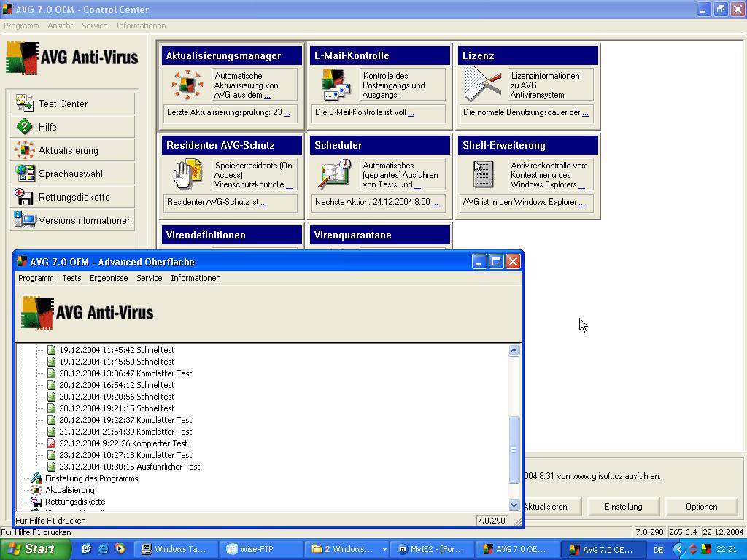Image resolution: width=747 pixels, height=560 pixels.
Task: Open Informationen menu in Advanced Oberflache window
Action: tap(196, 278)
